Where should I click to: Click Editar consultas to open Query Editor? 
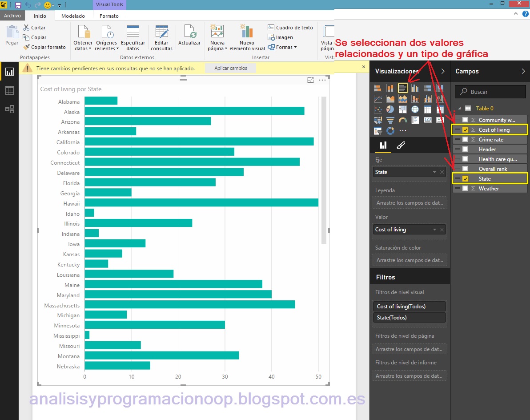click(x=161, y=38)
